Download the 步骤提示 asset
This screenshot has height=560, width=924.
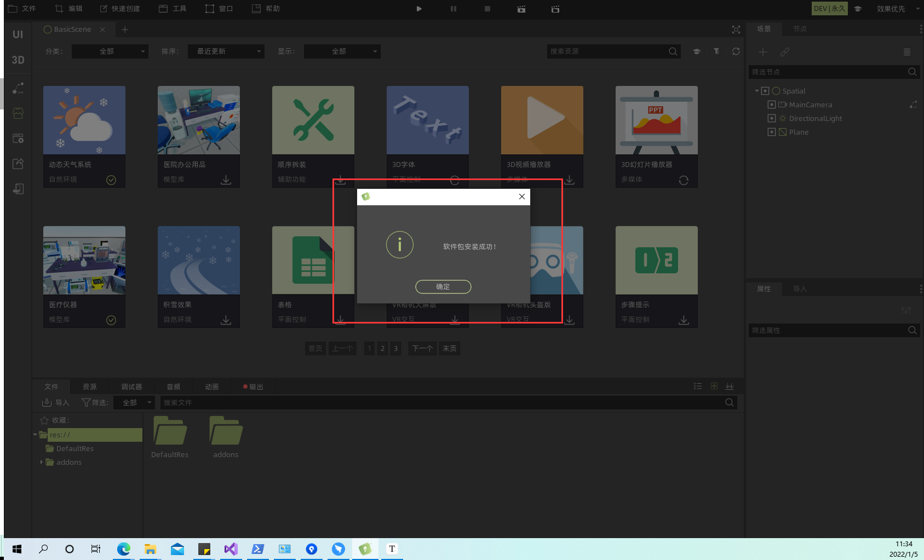click(x=684, y=320)
